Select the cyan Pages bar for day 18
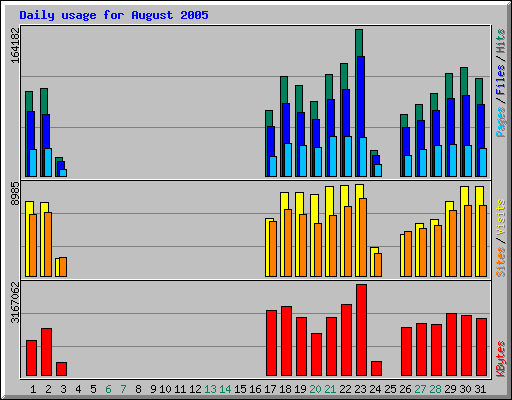The width and height of the screenshot is (512, 400). pyautogui.click(x=288, y=160)
